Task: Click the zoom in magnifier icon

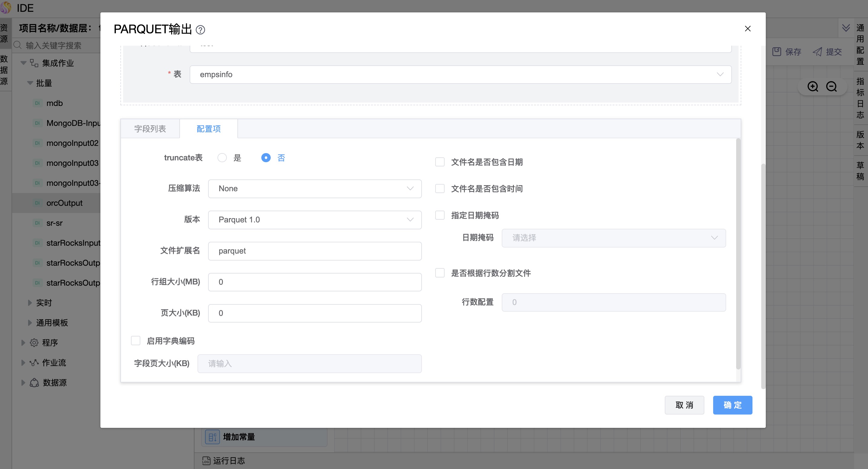Action: click(x=812, y=87)
